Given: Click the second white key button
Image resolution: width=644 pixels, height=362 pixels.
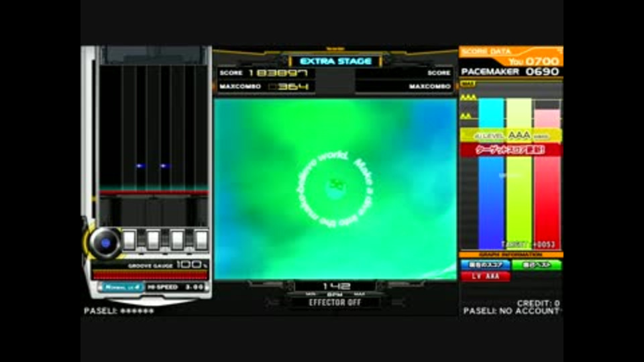Looking at the screenshot, I should click(x=153, y=240).
